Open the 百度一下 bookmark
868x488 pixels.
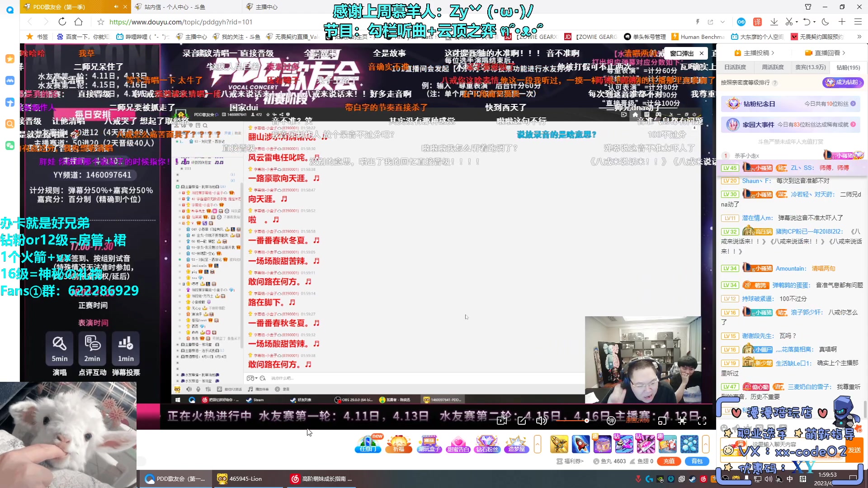click(x=83, y=37)
